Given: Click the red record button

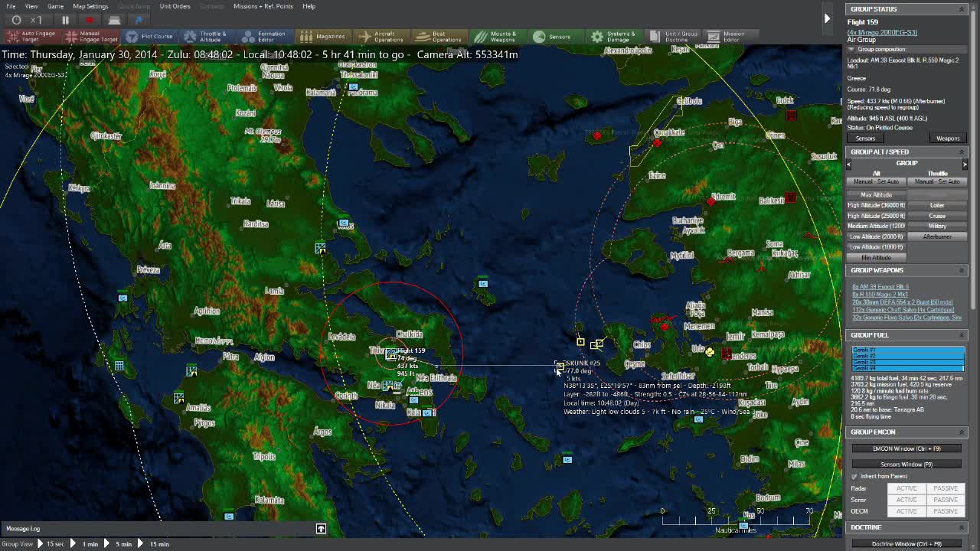Looking at the screenshot, I should click(x=90, y=20).
